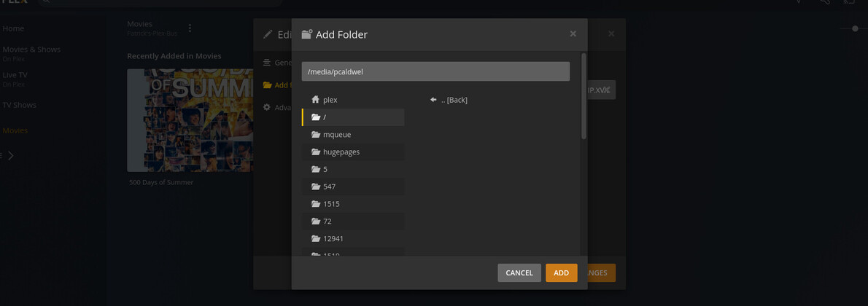The width and height of the screenshot is (868, 306).
Task: Click the folder path input field
Action: (x=435, y=71)
